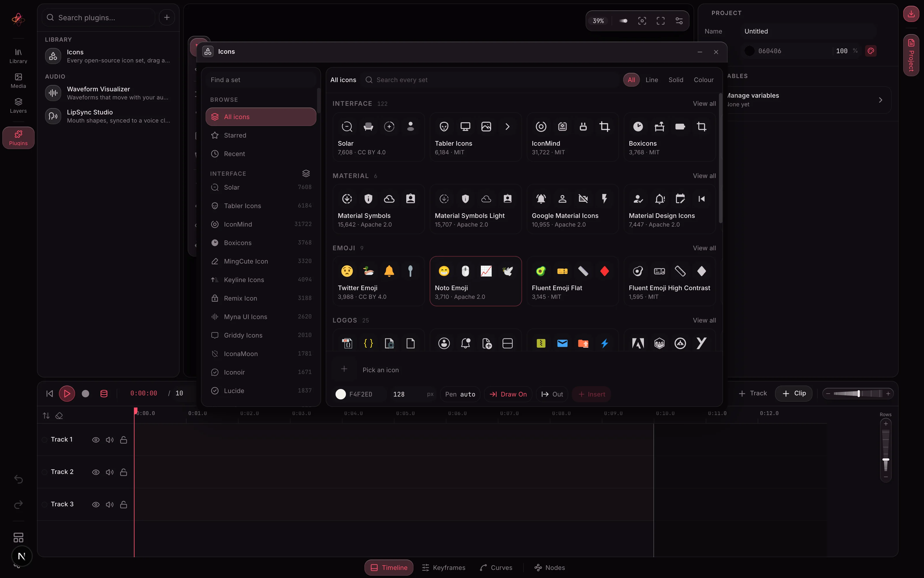Click the redo arrow in left sidebar
This screenshot has width=924, height=578.
[x=18, y=505]
